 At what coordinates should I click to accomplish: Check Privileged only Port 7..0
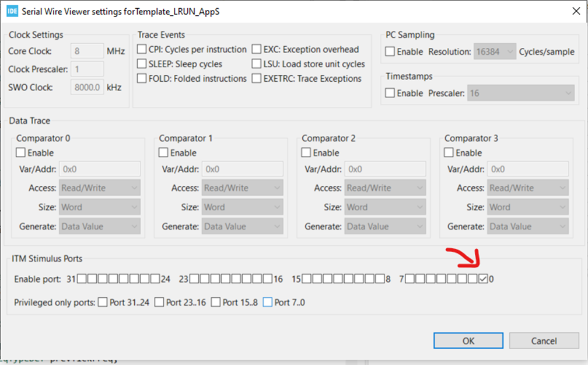click(268, 302)
